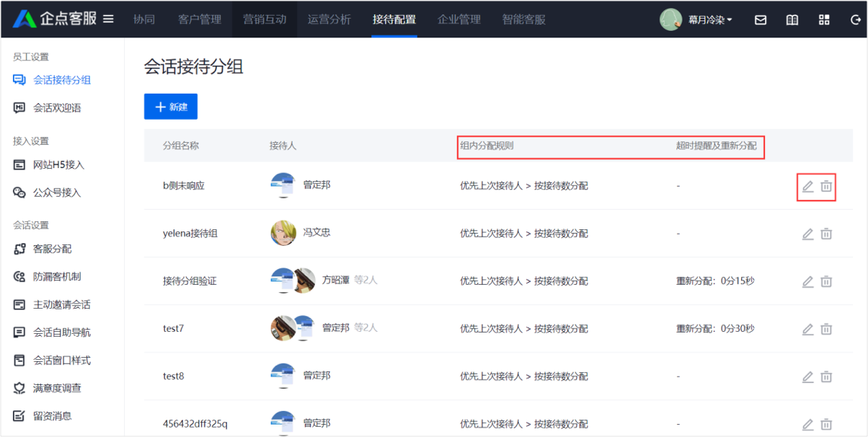Click the 企点客服 logo

[54, 19]
